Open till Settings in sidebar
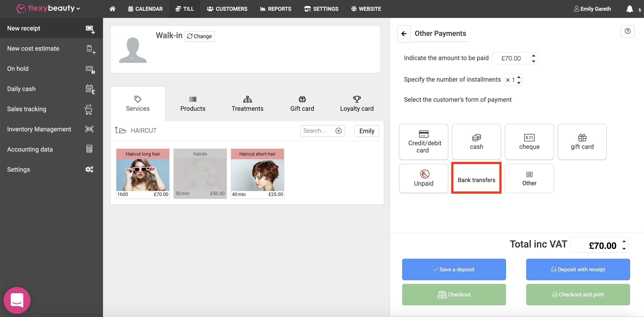 click(52, 170)
